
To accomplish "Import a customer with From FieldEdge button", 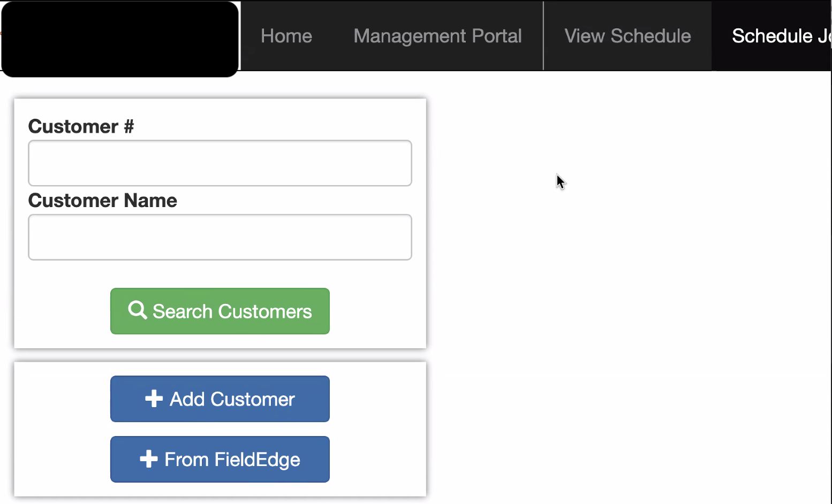I will coord(220,459).
